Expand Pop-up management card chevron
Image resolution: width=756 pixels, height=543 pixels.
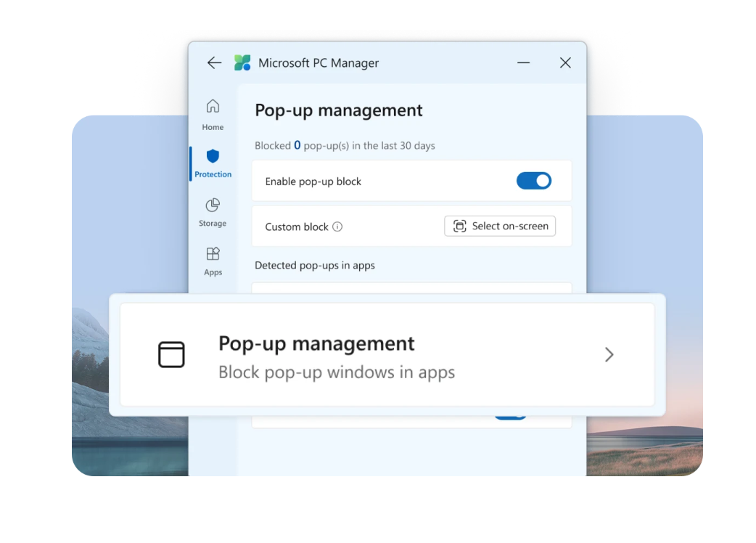(609, 355)
